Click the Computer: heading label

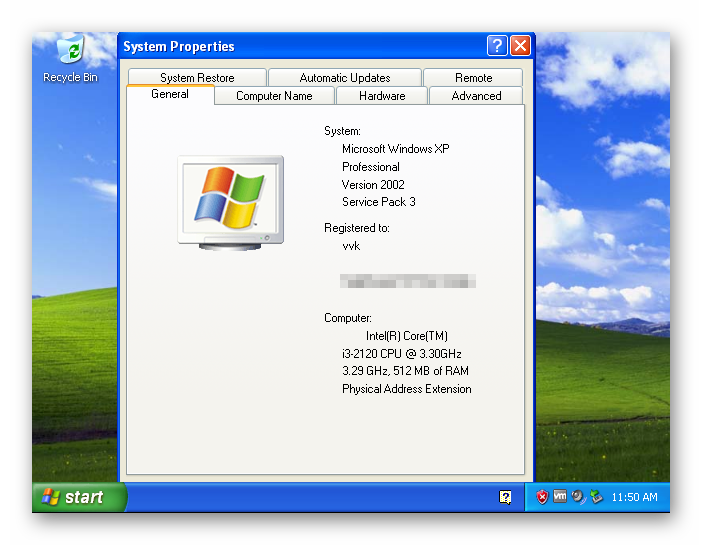(x=348, y=318)
